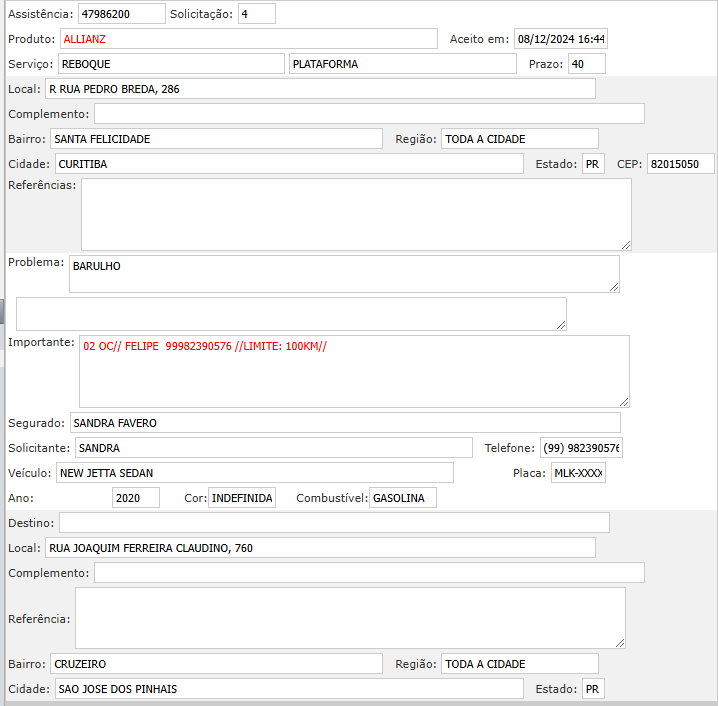Focus the CEP field showing 82015050

point(680,164)
